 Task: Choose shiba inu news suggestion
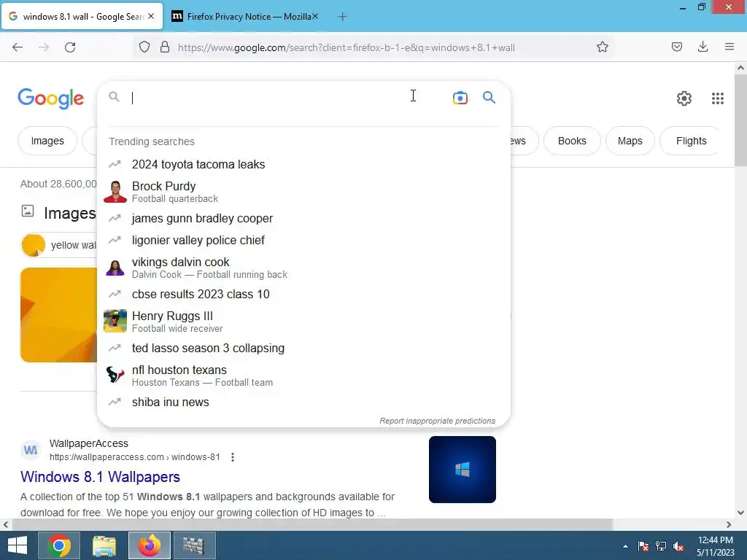point(303,402)
